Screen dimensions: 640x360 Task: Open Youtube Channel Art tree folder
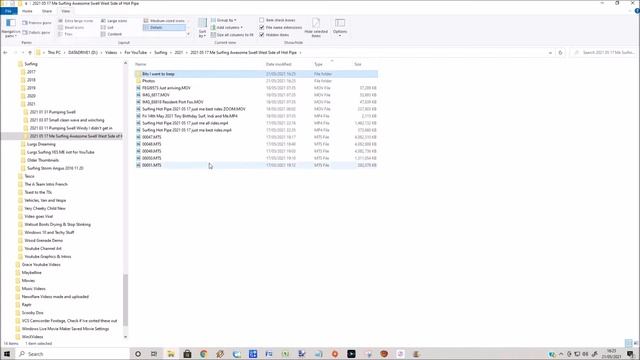42,249
